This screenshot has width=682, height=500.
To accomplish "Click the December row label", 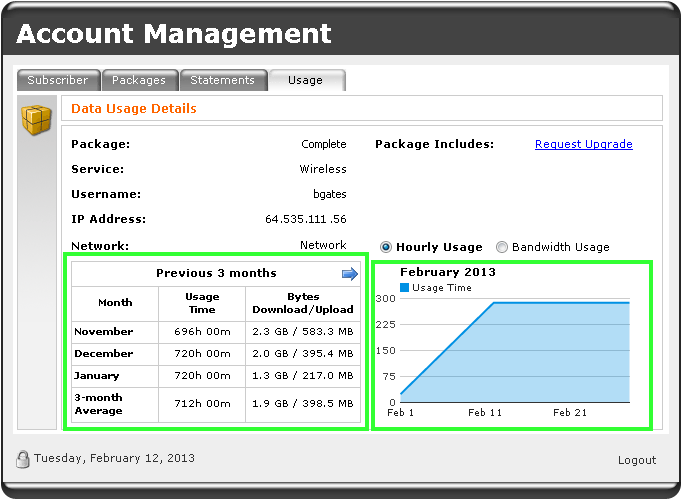I will click(104, 353).
